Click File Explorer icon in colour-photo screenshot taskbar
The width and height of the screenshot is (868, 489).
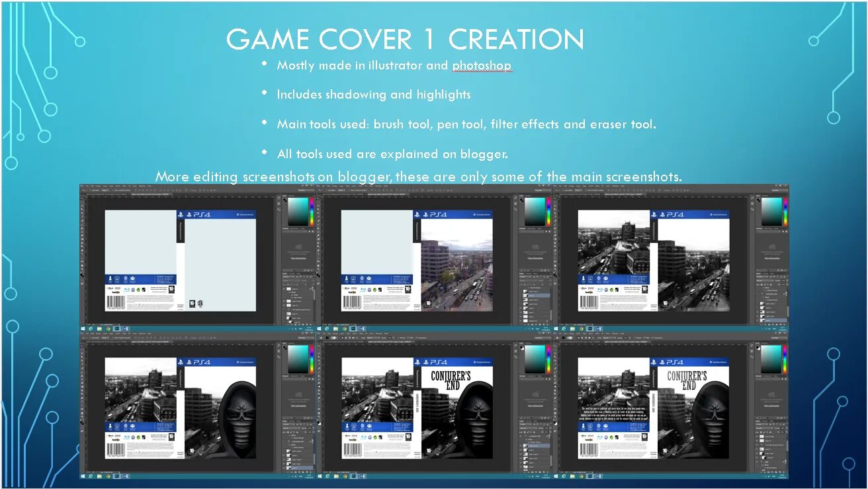tap(335, 328)
